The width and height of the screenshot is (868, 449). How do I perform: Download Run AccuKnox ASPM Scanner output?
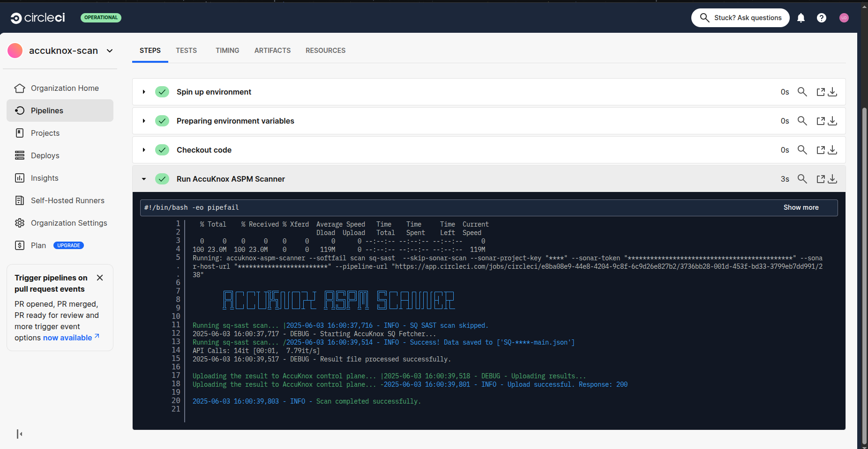coord(832,179)
